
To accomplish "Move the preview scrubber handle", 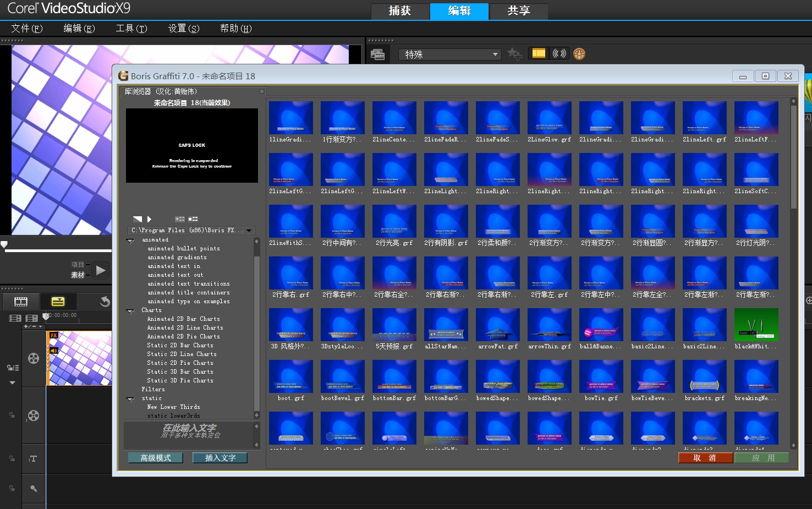I will 4,244.
